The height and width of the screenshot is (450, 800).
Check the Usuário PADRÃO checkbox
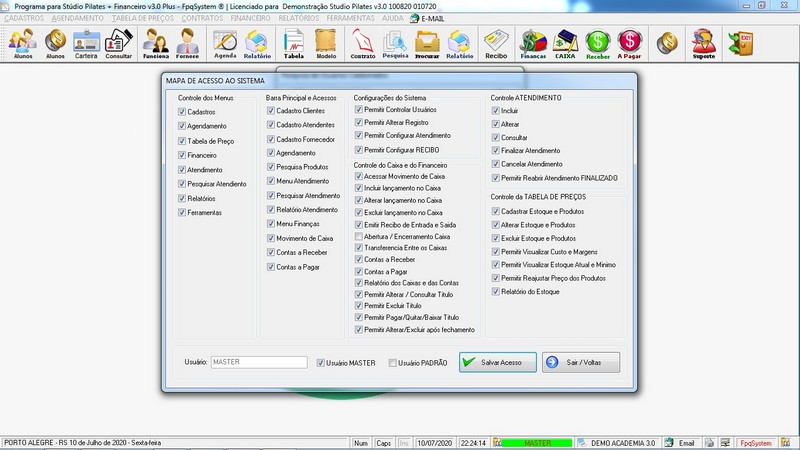(x=392, y=363)
